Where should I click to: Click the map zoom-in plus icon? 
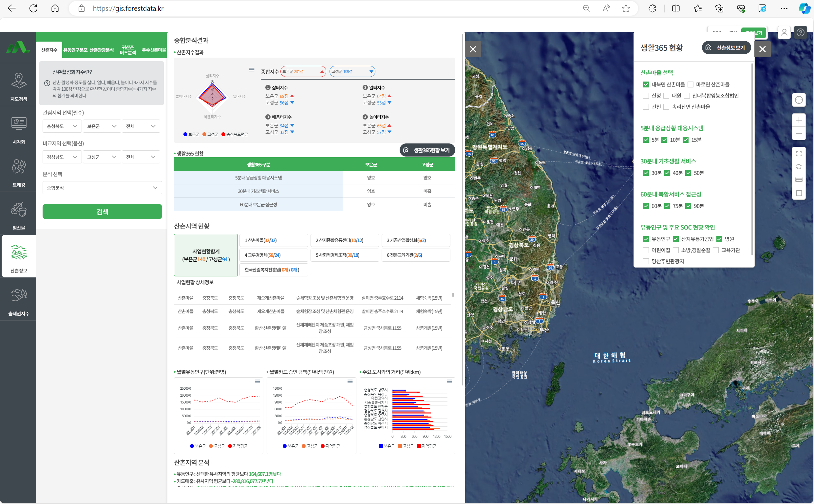point(799,120)
